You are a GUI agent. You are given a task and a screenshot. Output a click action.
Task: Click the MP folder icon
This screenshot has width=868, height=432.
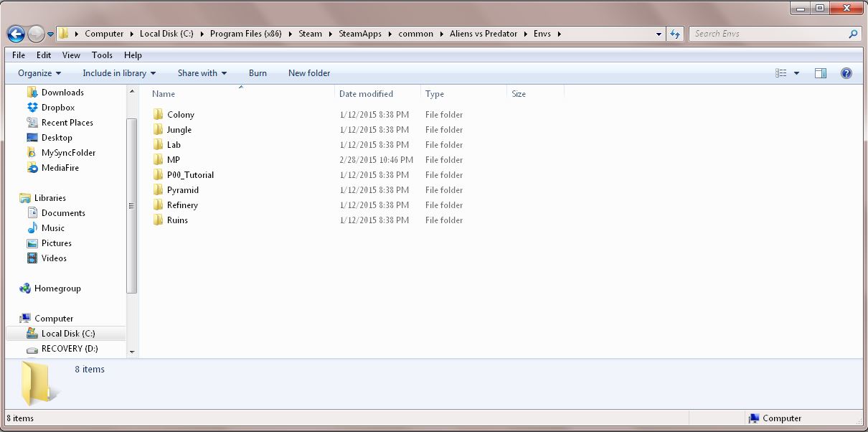pos(159,160)
